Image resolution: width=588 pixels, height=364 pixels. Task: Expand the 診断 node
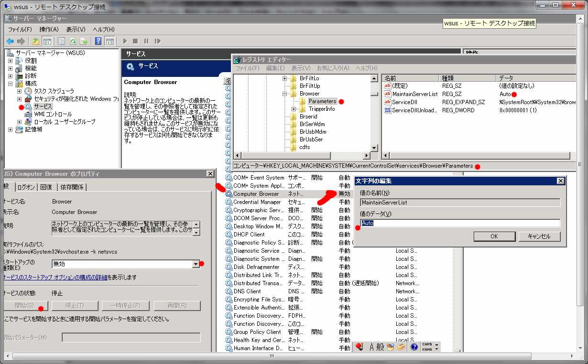pos(11,76)
